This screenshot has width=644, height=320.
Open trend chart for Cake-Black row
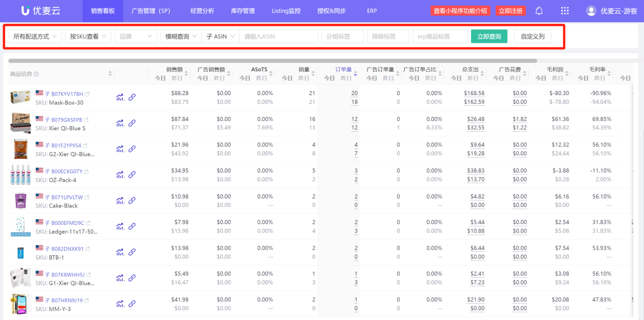(120, 200)
